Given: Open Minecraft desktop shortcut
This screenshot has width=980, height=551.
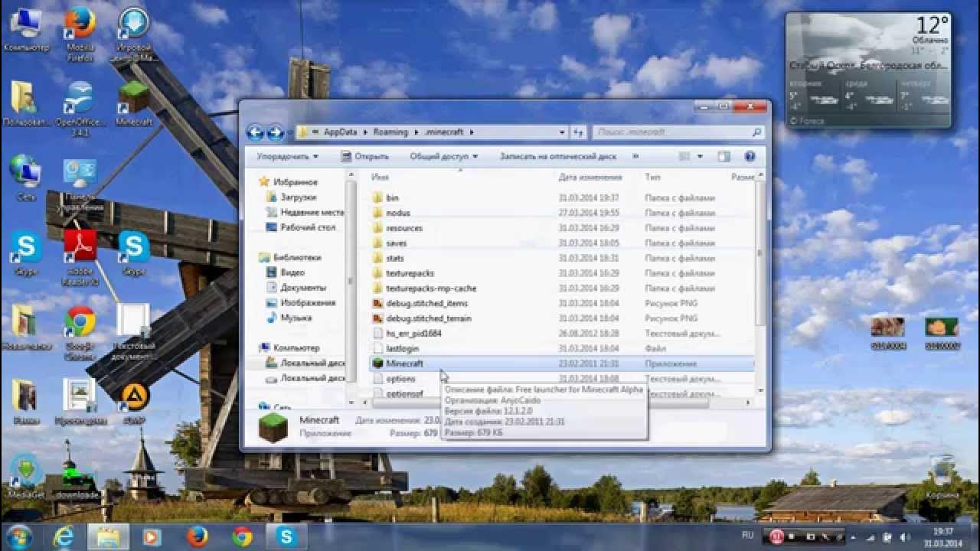Looking at the screenshot, I should (134, 103).
